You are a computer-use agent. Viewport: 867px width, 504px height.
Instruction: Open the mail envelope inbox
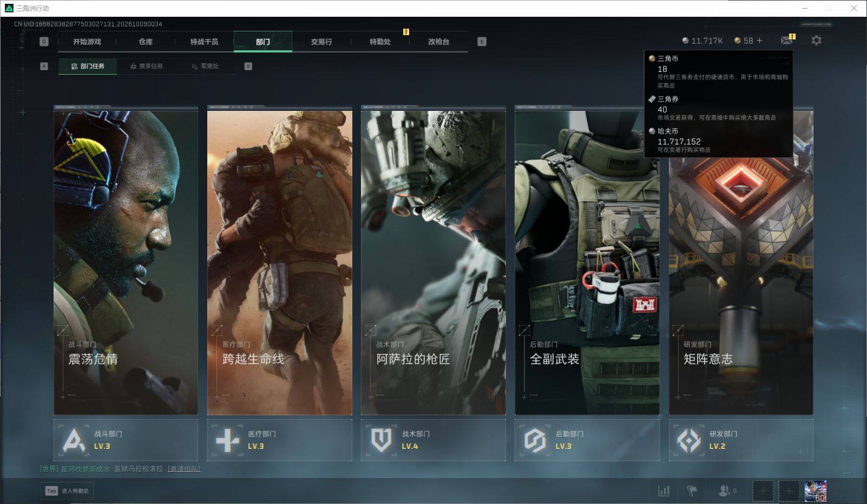787,41
